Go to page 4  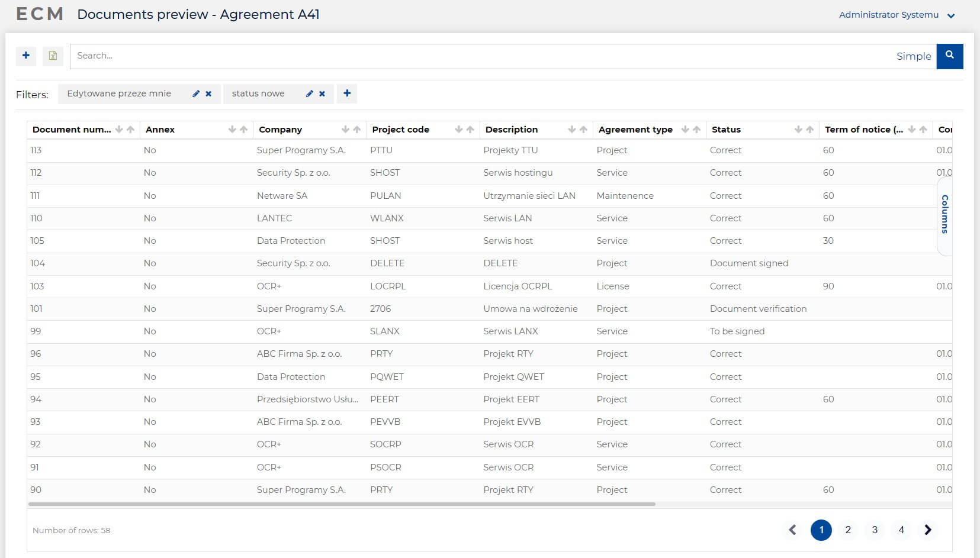pos(901,530)
